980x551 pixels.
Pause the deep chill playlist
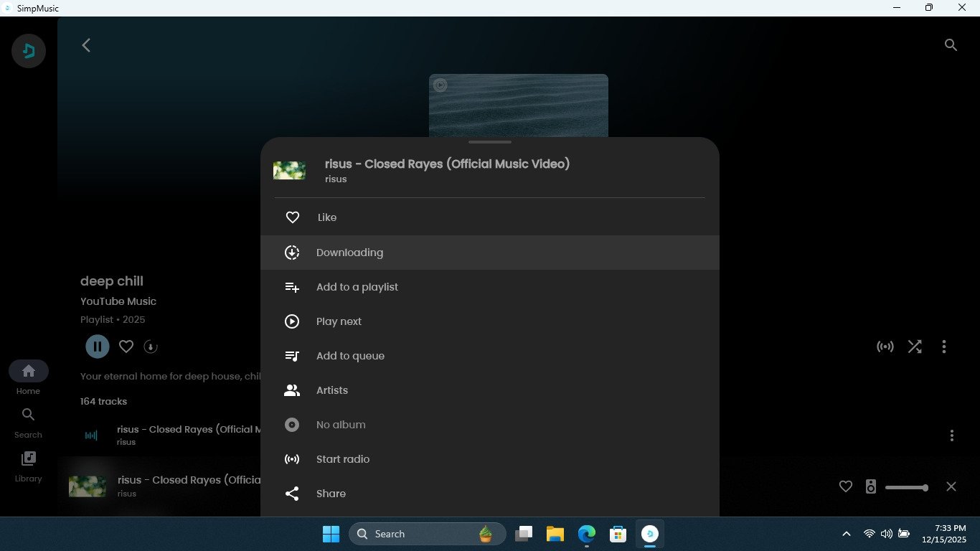[98, 347]
